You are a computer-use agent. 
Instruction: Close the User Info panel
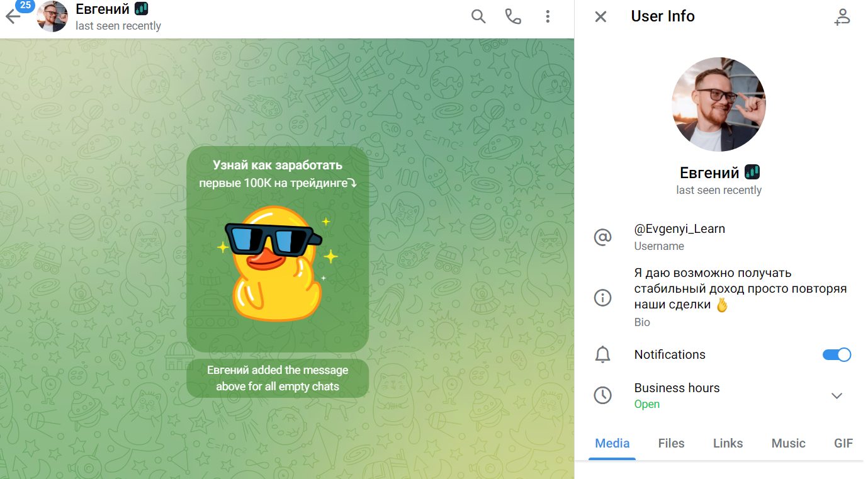tap(600, 17)
